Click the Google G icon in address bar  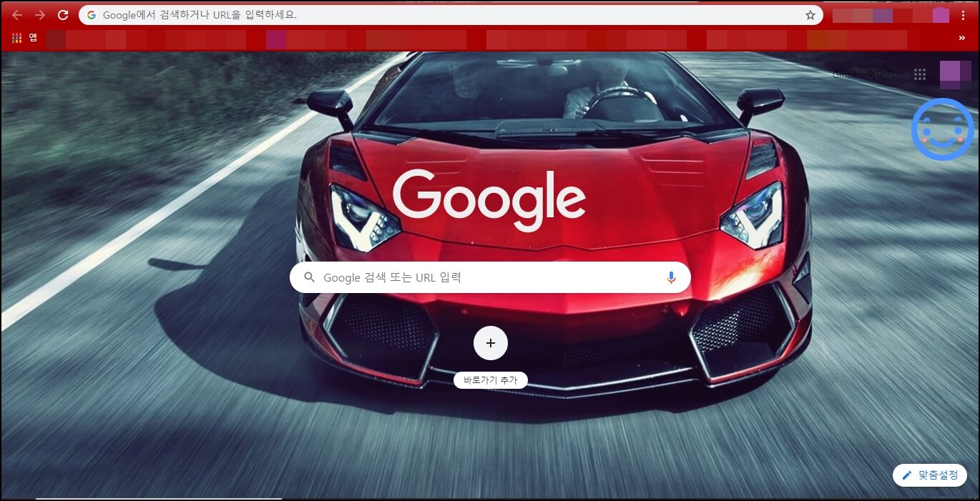92,15
